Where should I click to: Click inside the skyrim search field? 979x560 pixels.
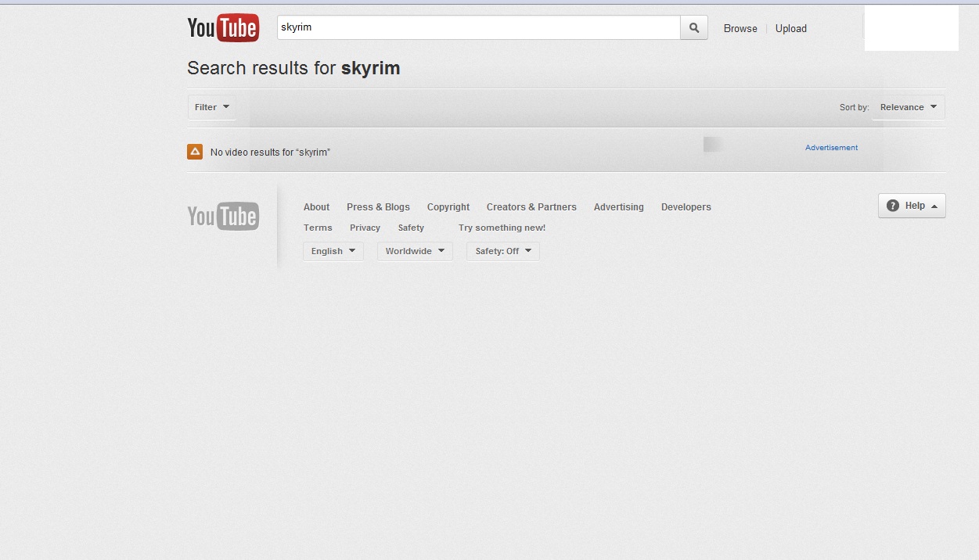coord(478,28)
